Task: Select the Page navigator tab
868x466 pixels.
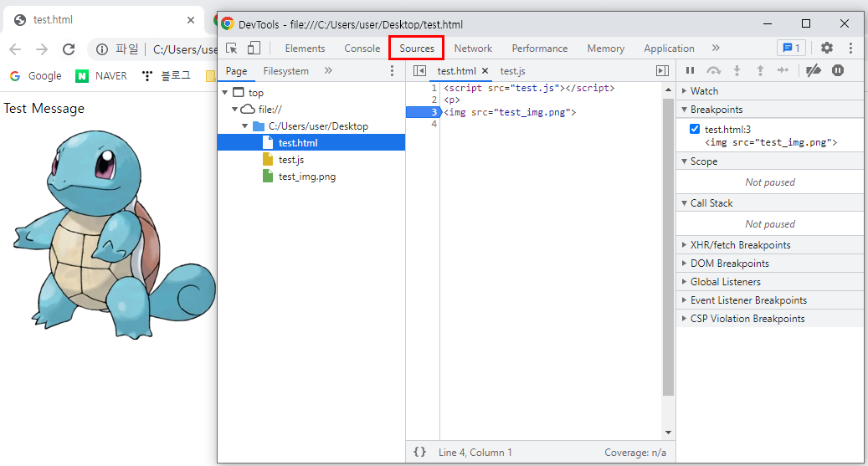Action: (x=236, y=71)
